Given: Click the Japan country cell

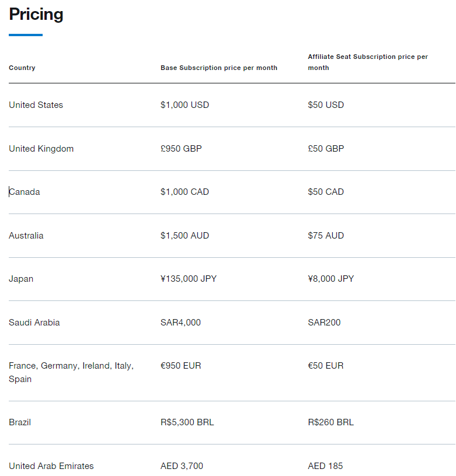Looking at the screenshot, I should (21, 279).
